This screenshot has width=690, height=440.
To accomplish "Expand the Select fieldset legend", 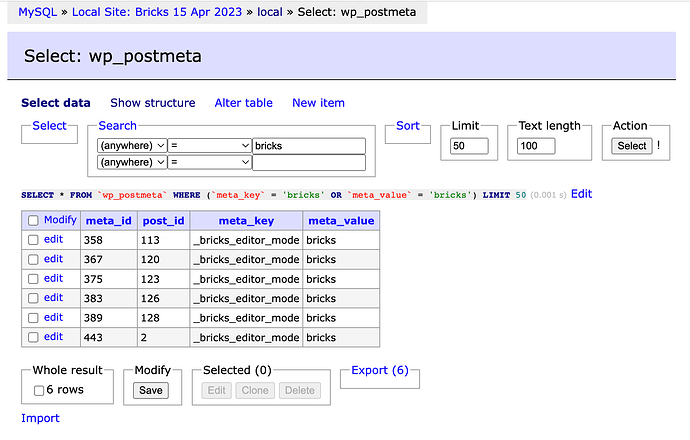I will (49, 125).
